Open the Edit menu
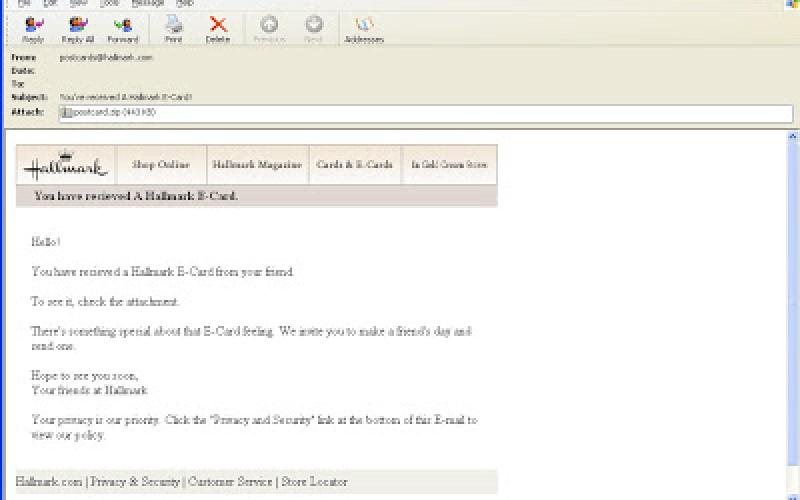The image size is (800, 500). [51, 4]
